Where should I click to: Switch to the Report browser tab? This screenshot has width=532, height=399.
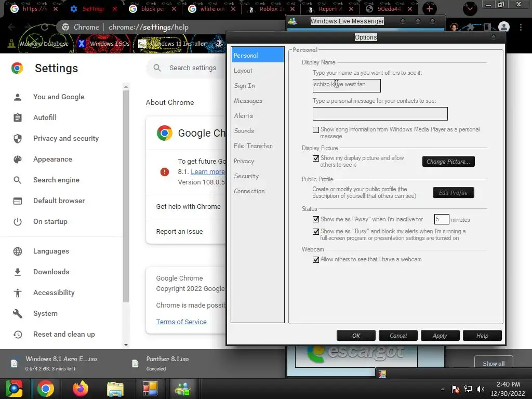tap(330, 9)
